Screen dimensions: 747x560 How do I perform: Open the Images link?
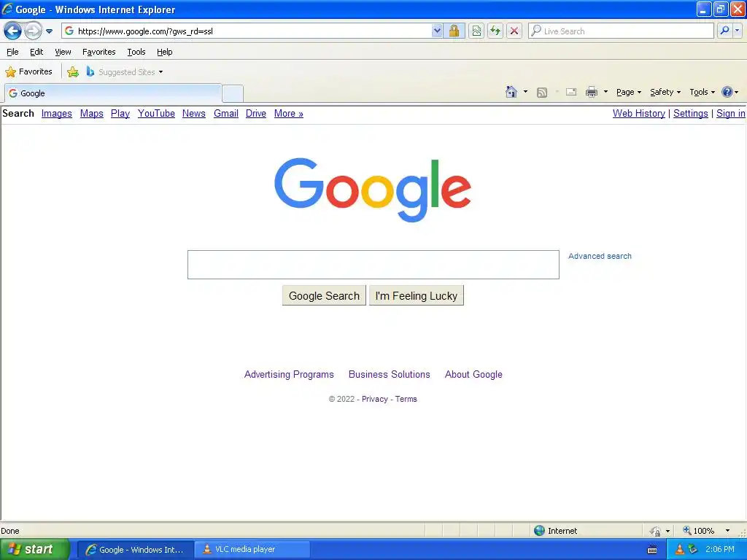(57, 114)
